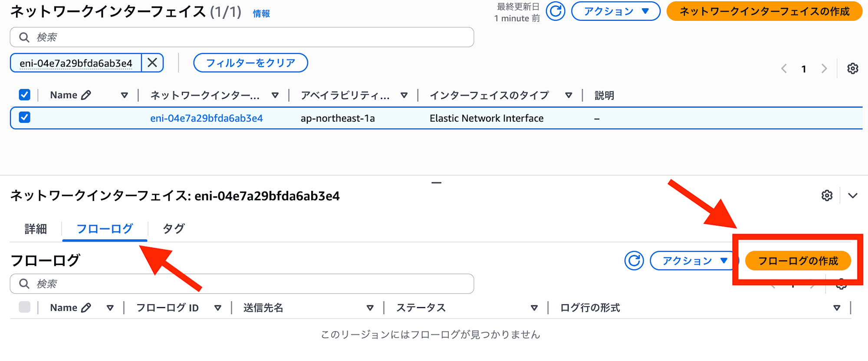Click Elastic Network Interface type cell
This screenshot has height=361, width=868.
487,118
